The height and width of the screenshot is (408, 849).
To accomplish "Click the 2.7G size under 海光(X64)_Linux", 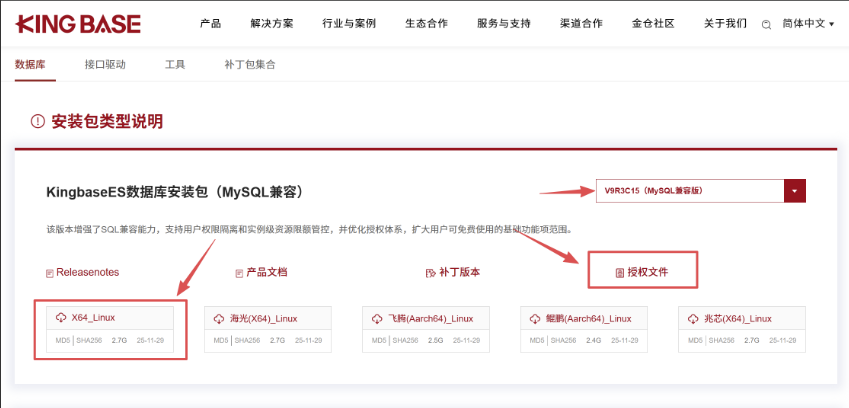I will [277, 341].
